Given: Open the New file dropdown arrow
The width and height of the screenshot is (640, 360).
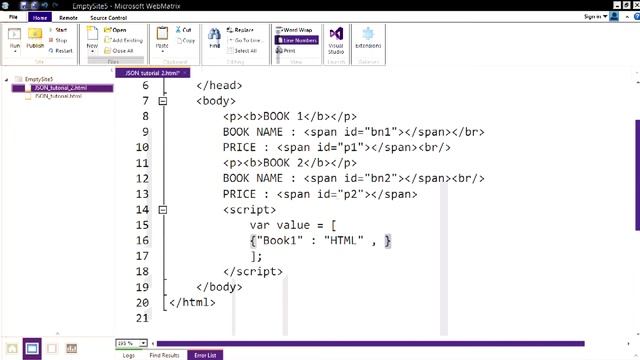Looking at the screenshot, I should 92,52.
